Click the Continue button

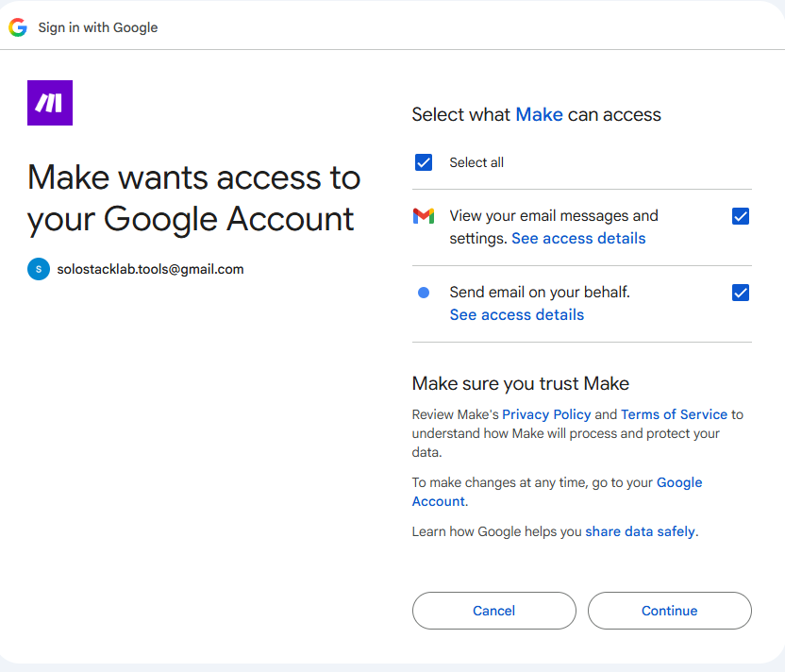click(x=669, y=611)
